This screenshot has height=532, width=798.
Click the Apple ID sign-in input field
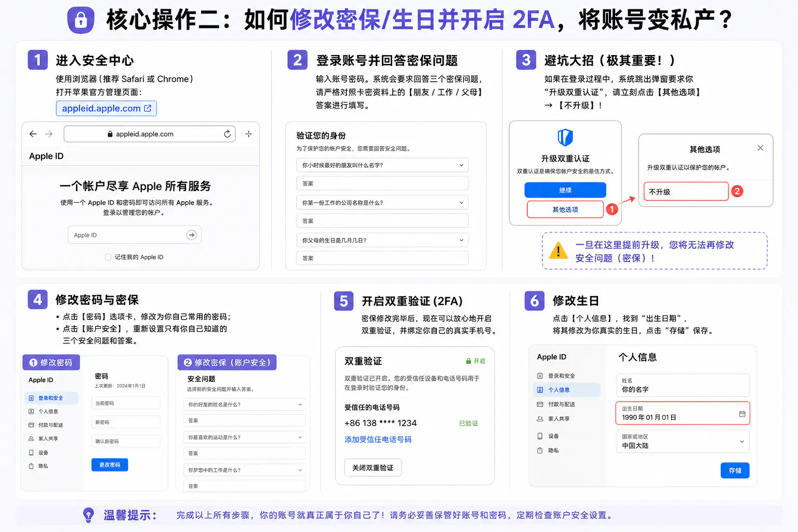coord(135,235)
